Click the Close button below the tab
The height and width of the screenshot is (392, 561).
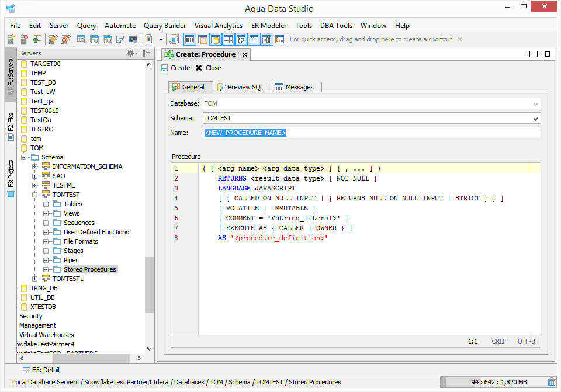click(x=208, y=68)
